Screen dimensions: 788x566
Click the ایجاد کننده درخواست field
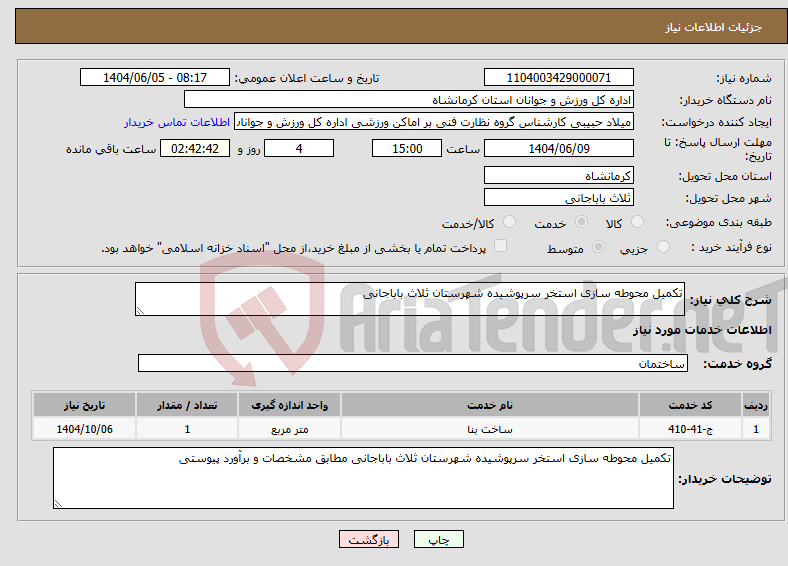[434, 122]
